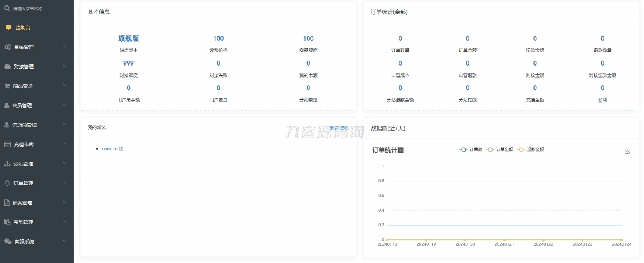Open the rxxw.cn domain link
644x263 pixels.
109,149
